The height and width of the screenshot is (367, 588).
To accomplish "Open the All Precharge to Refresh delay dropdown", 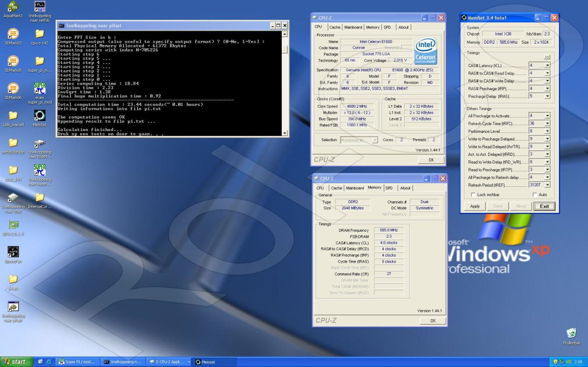I will [x=547, y=178].
